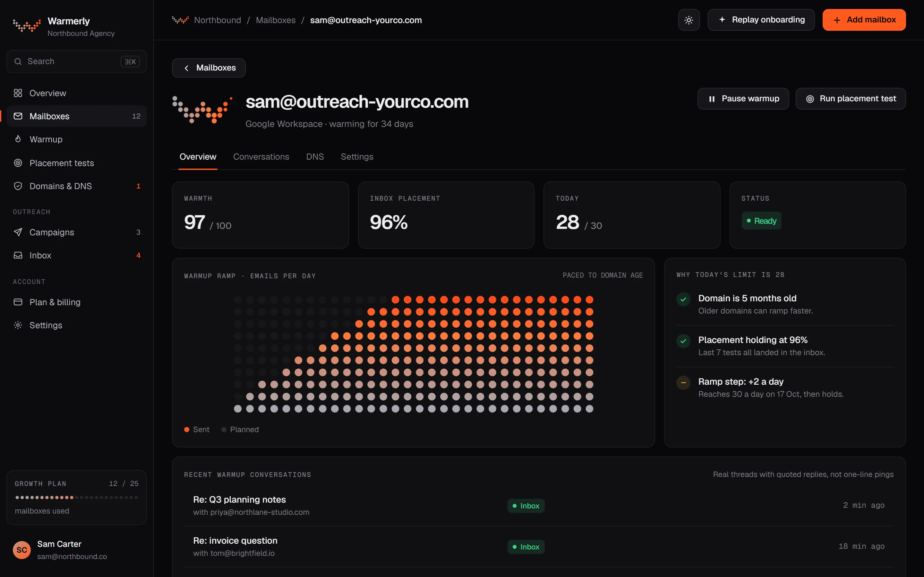The width and height of the screenshot is (924, 577).
Task: Click the Warmup flame icon in sidebar
Action: (18, 139)
